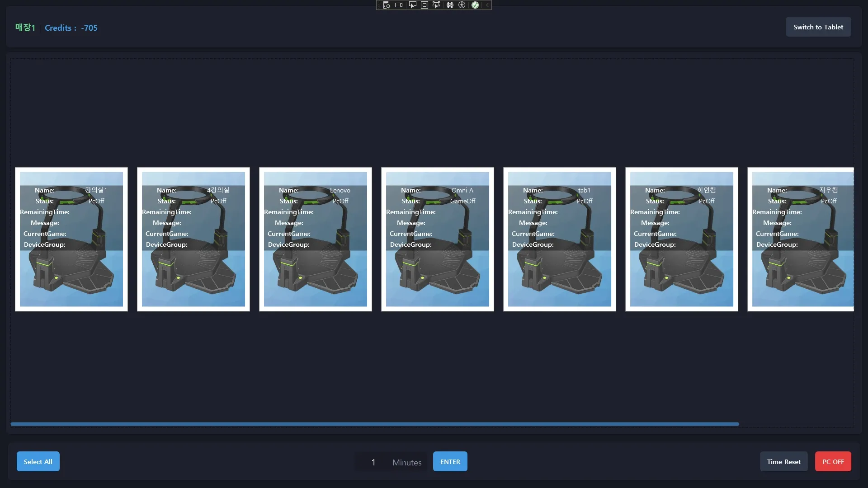Click the green Hot Reload checkmark icon
Screen dimensions: 868x488
(x=475, y=5)
